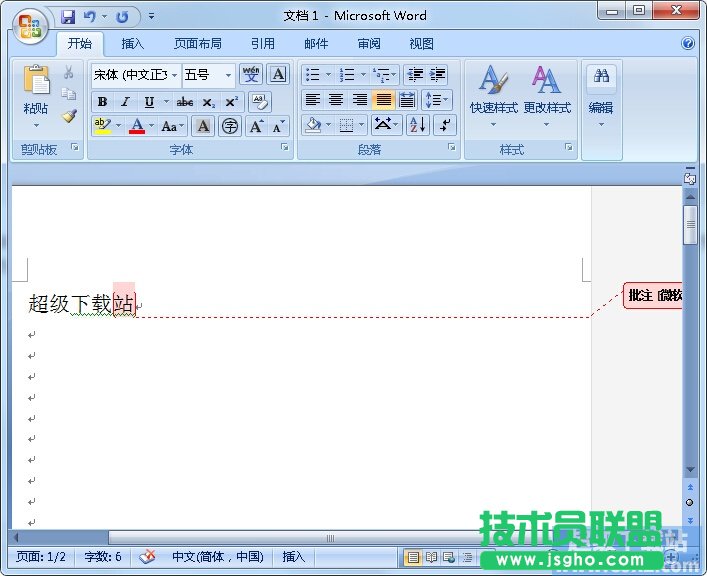Click the yellow text highlight color button
The height and width of the screenshot is (576, 707).
pyautogui.click(x=102, y=126)
